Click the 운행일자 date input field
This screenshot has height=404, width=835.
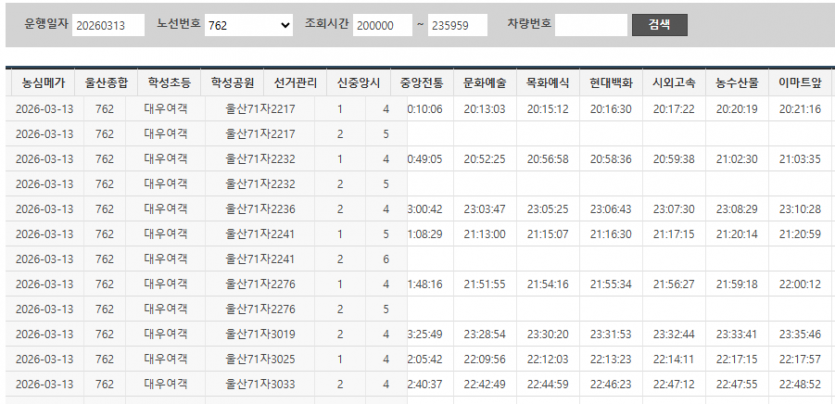108,25
